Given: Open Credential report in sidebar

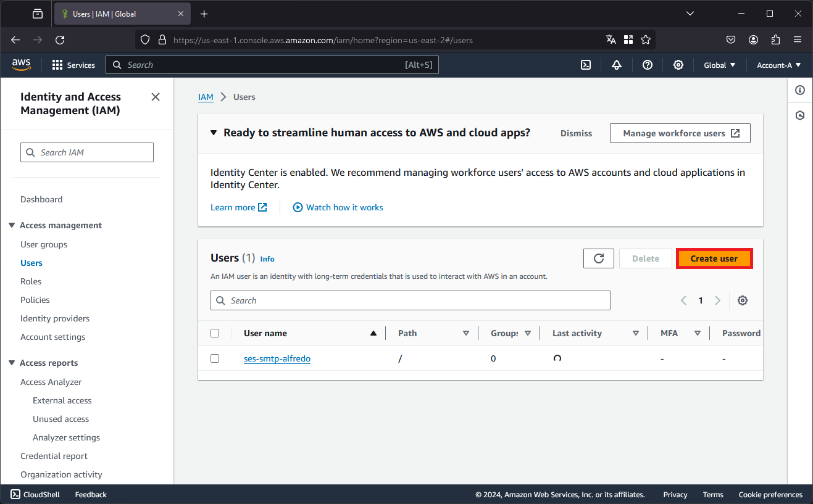Looking at the screenshot, I should click(54, 456).
